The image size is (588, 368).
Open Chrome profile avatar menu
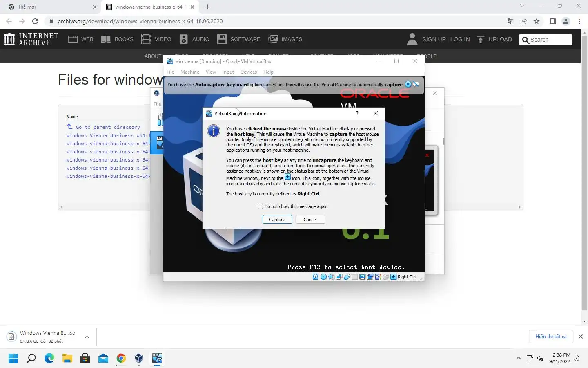click(566, 21)
